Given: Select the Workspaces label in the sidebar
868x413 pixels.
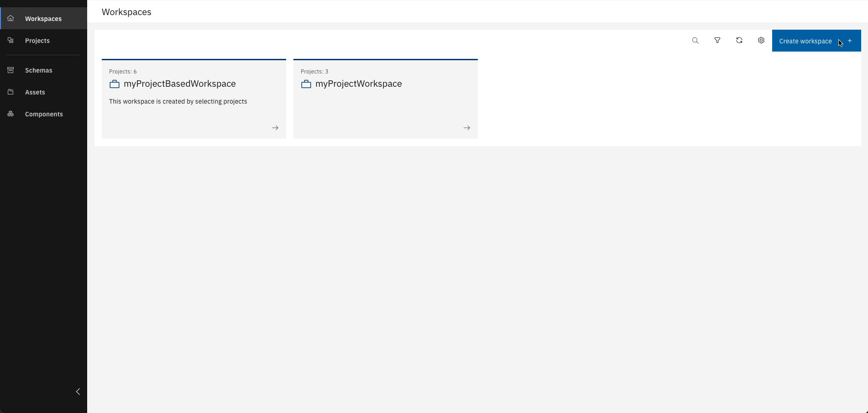Looking at the screenshot, I should coord(43,19).
